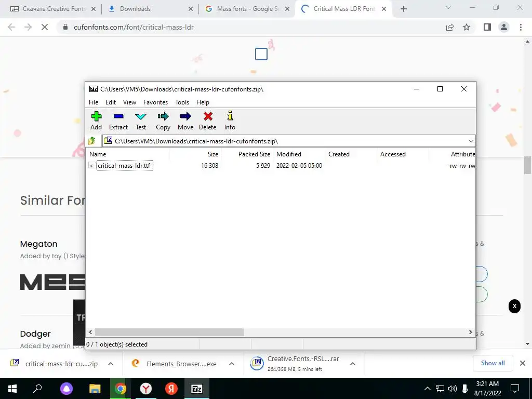The image size is (532, 399).
Task: Extract files using the Extract toolbar icon
Action: pyautogui.click(x=118, y=121)
